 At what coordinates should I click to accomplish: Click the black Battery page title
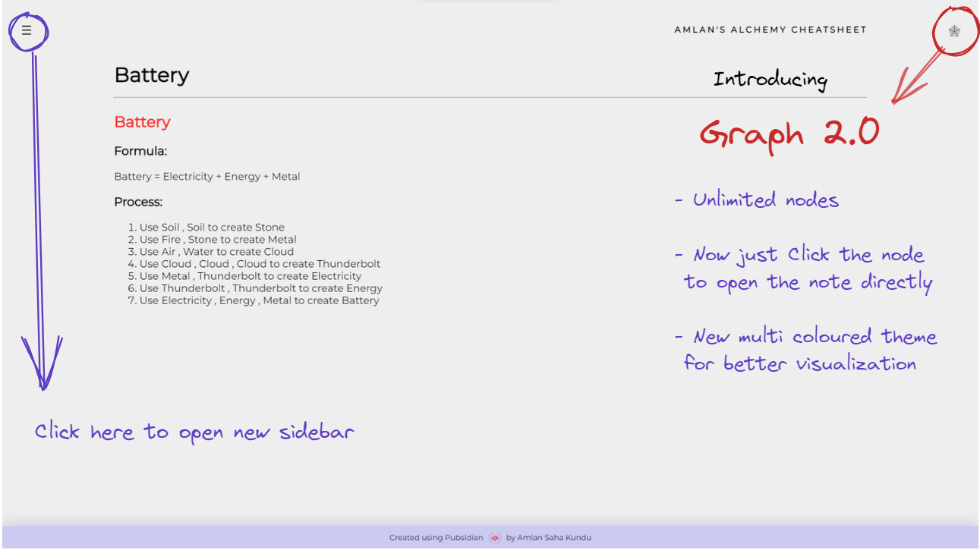pyautogui.click(x=152, y=75)
